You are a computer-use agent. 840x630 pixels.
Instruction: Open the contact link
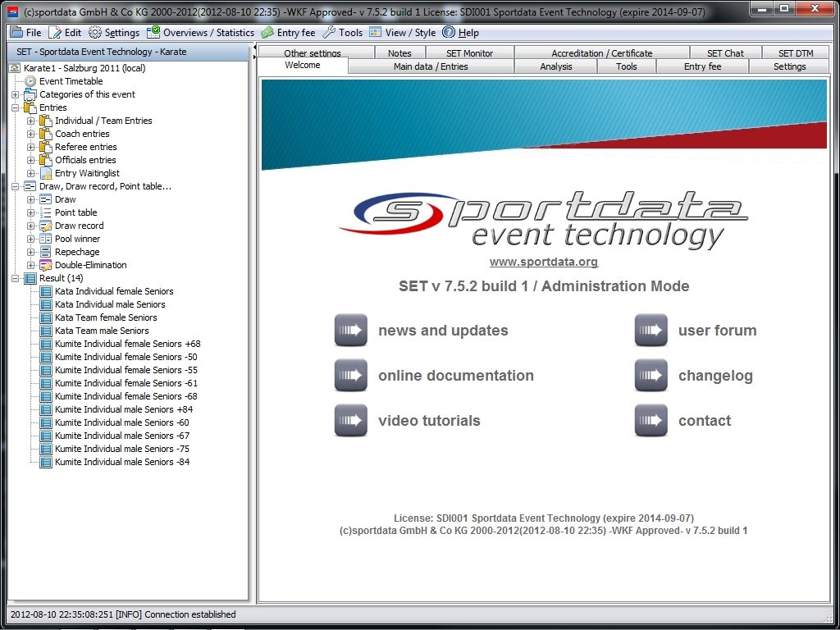[x=705, y=421]
